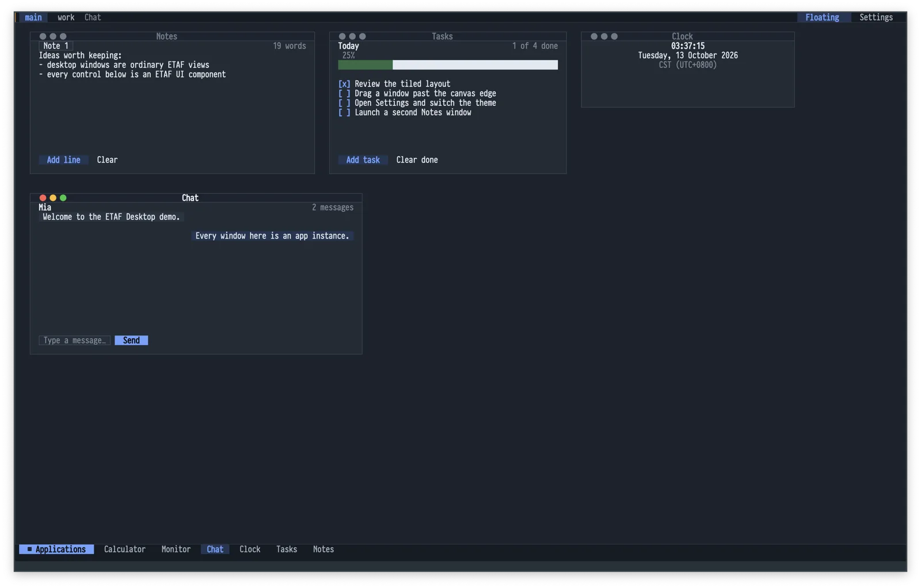Click 'Every window here is an app instance.' message
921x588 pixels.
pos(272,236)
